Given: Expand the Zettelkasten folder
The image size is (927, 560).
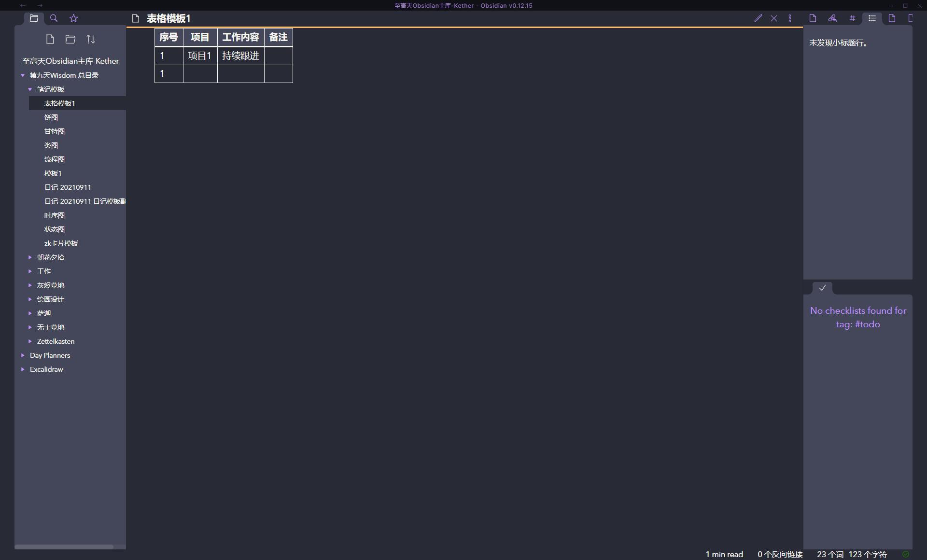Looking at the screenshot, I should (30, 341).
